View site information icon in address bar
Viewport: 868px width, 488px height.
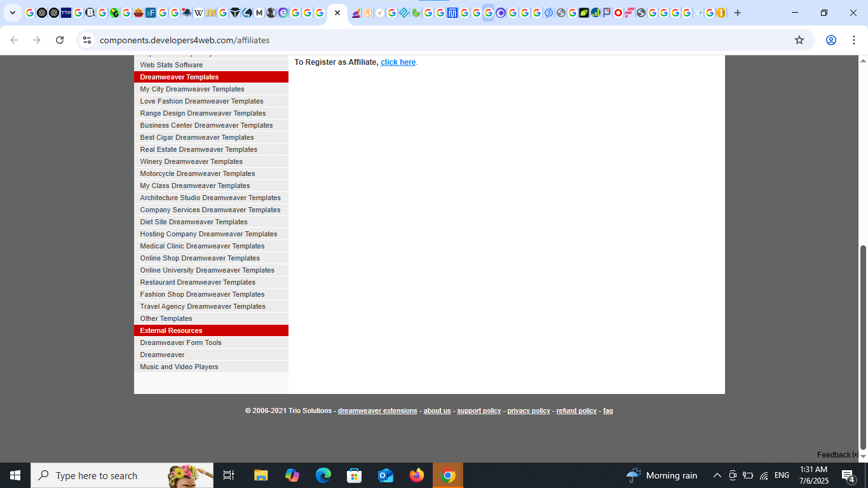click(87, 40)
